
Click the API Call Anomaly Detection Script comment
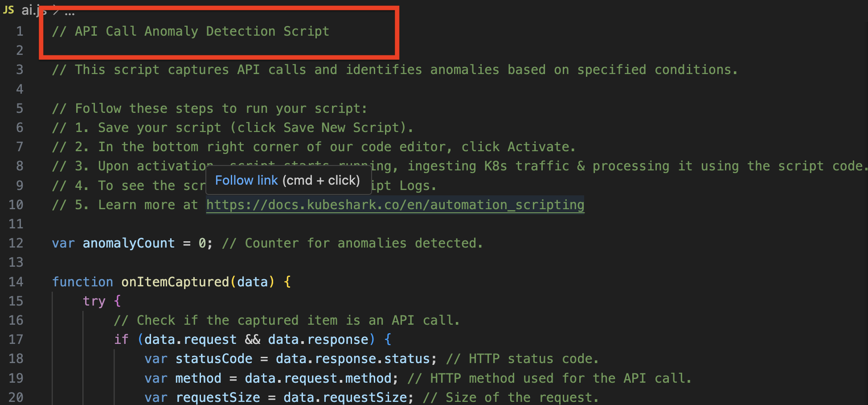pyautogui.click(x=191, y=31)
